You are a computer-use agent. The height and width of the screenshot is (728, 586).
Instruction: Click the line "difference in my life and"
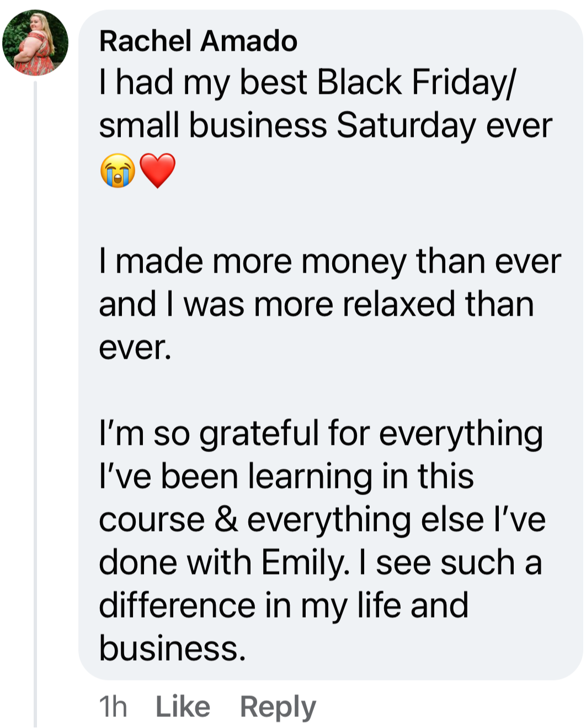click(x=284, y=605)
